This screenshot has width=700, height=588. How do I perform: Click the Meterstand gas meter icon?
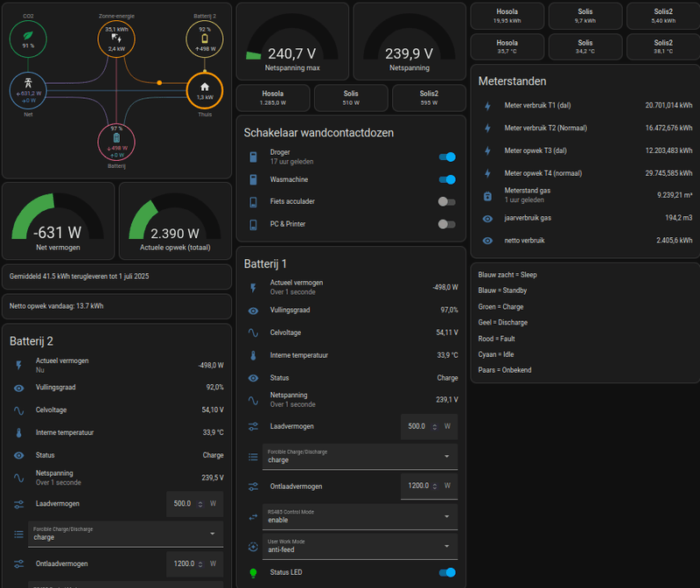[487, 195]
